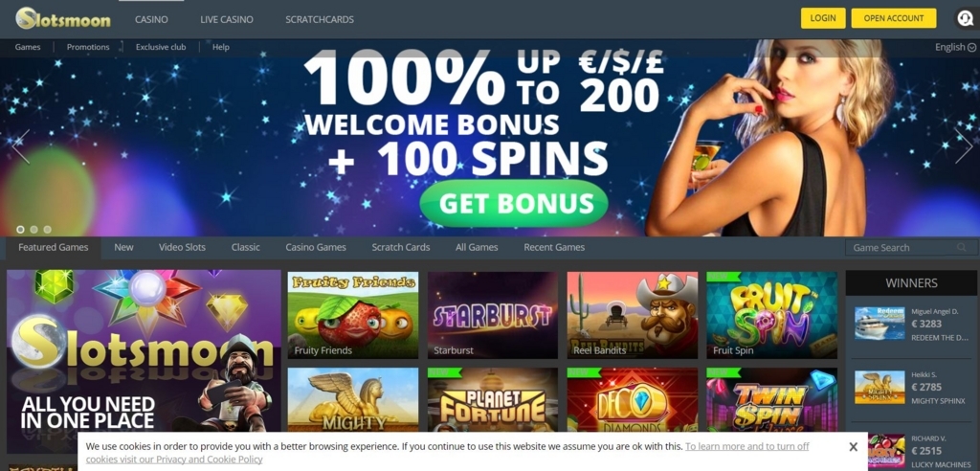Open the live chat support icon
The width and height of the screenshot is (980, 471).
[966, 18]
